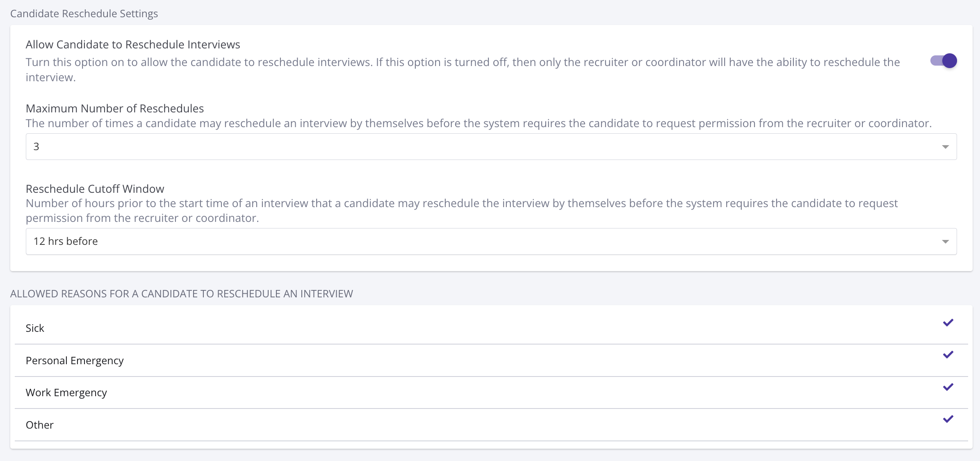Uncheck the Sick reason checkmark
Image resolution: width=980 pixels, height=461 pixels.
[x=948, y=323]
